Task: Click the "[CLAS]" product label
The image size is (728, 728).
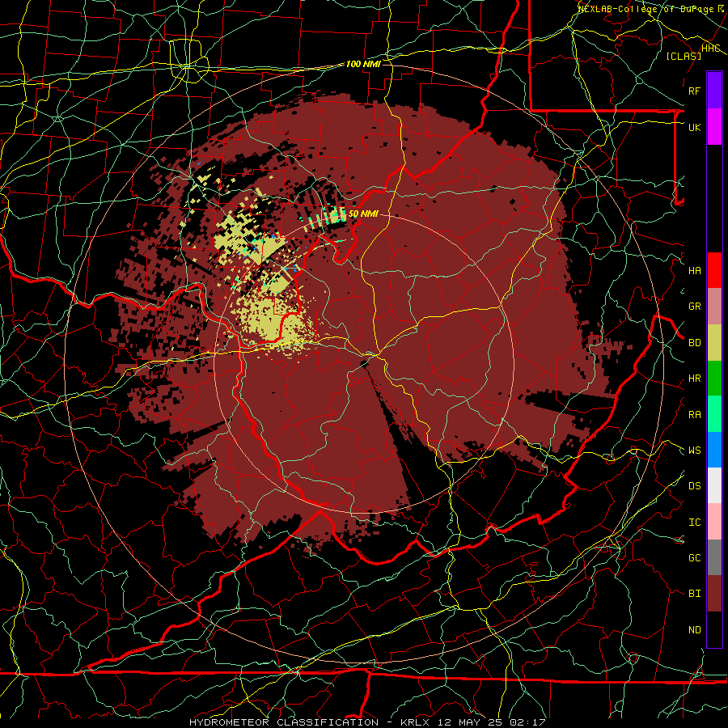Action: coord(684,56)
